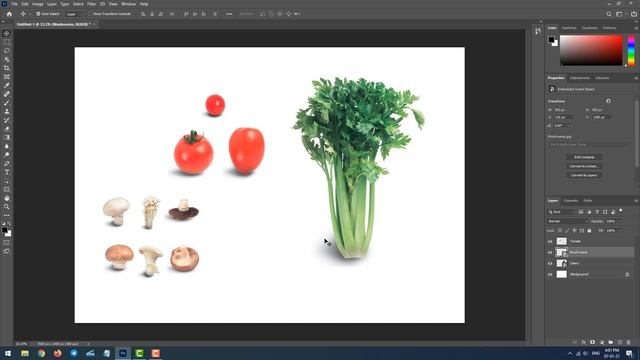This screenshot has height=360, width=640.
Task: Filter layers by type layers (T icon)
Action: pos(597,212)
